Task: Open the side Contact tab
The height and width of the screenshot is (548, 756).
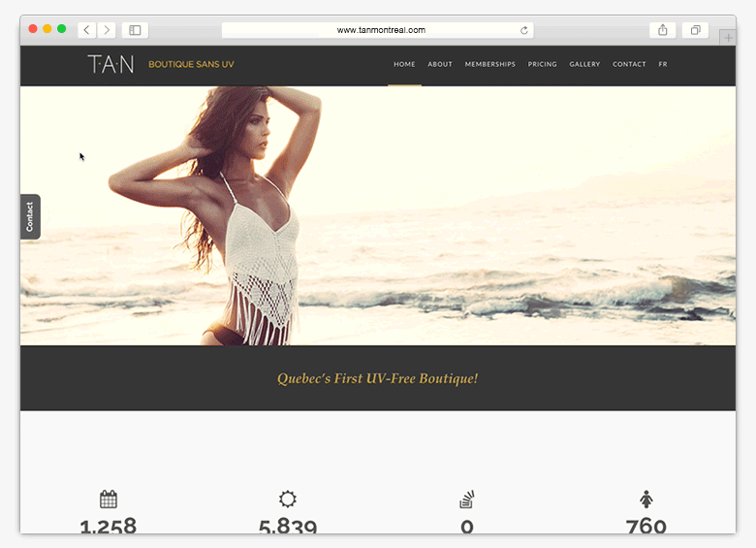Action: click(30, 216)
